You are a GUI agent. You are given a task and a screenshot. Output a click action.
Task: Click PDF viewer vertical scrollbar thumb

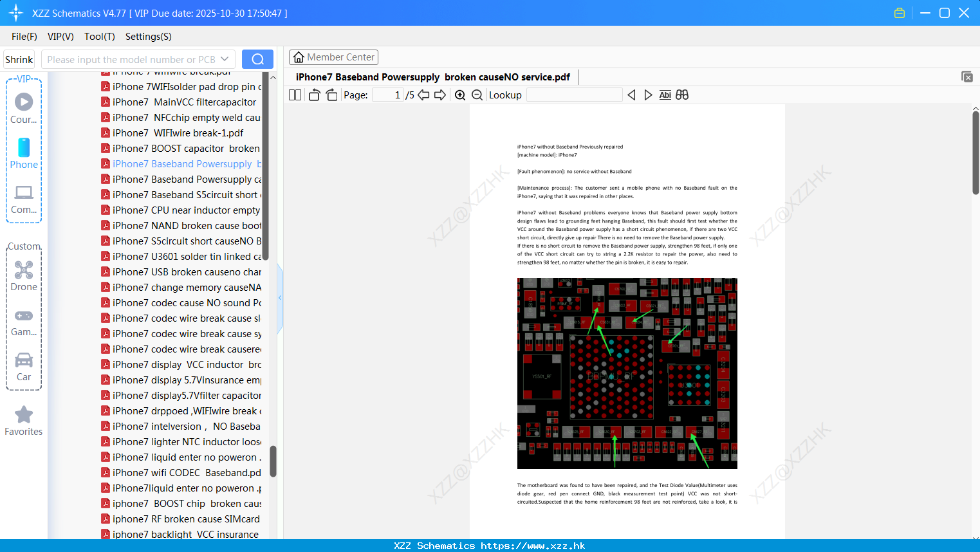[975, 152]
